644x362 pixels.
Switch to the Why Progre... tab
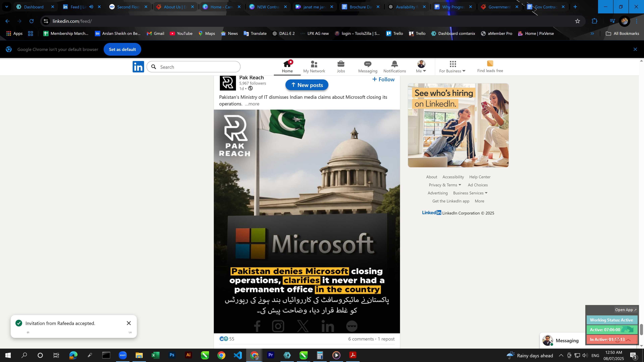coord(453,7)
